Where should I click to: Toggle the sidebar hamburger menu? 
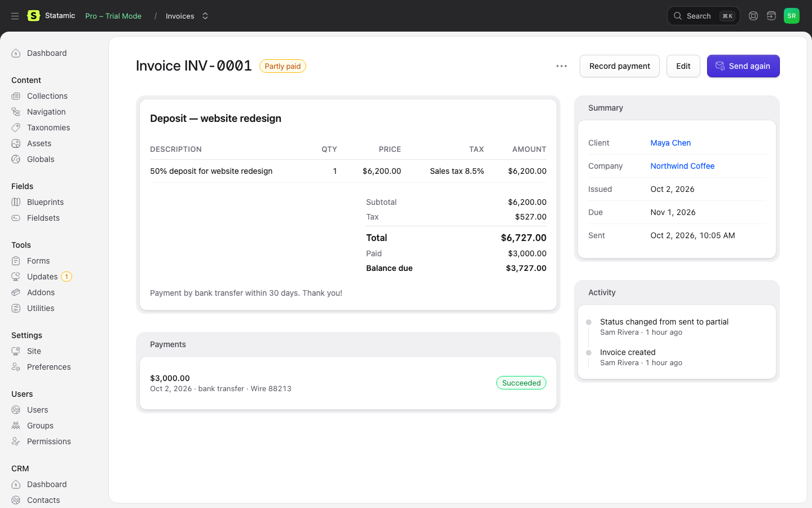click(x=15, y=16)
